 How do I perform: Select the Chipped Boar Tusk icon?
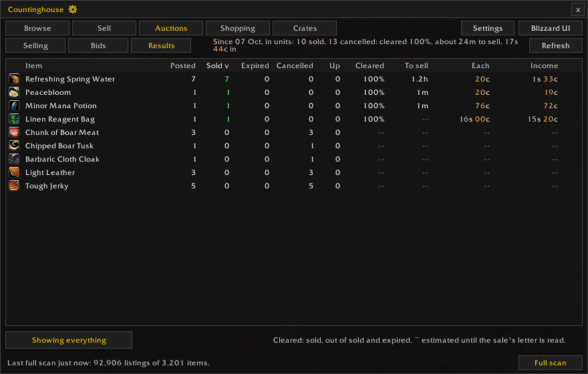click(x=14, y=146)
